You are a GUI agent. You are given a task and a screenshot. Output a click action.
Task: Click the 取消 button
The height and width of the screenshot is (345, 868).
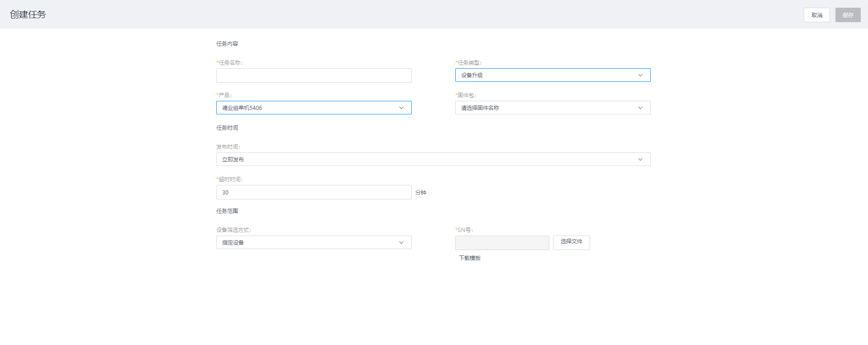click(x=816, y=15)
